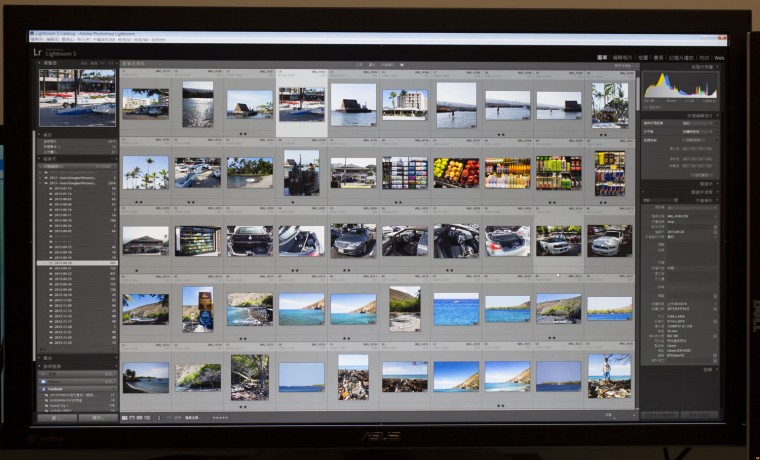Open the Develop module tab
Screen dimensions: 760x460
[622, 58]
